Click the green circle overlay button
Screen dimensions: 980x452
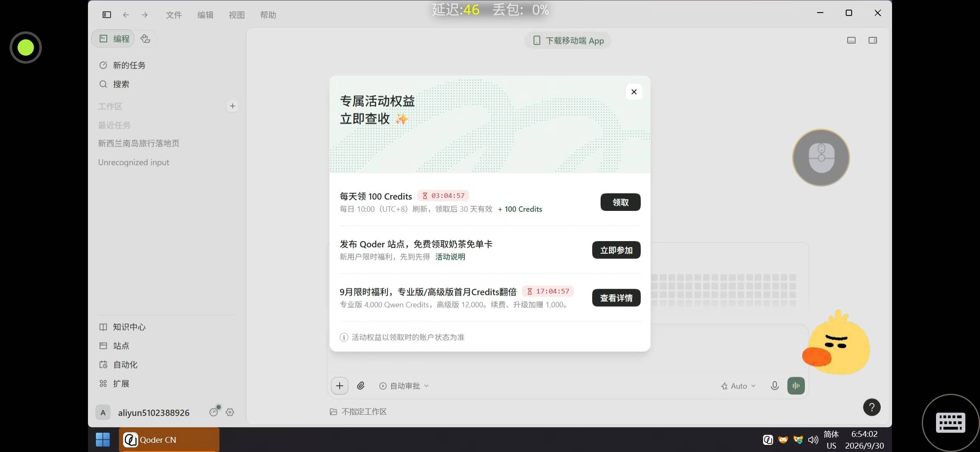click(x=26, y=47)
